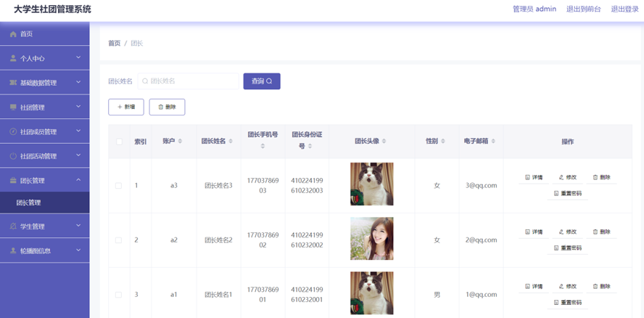Click the user icon beside 轮播图信息

(13, 250)
